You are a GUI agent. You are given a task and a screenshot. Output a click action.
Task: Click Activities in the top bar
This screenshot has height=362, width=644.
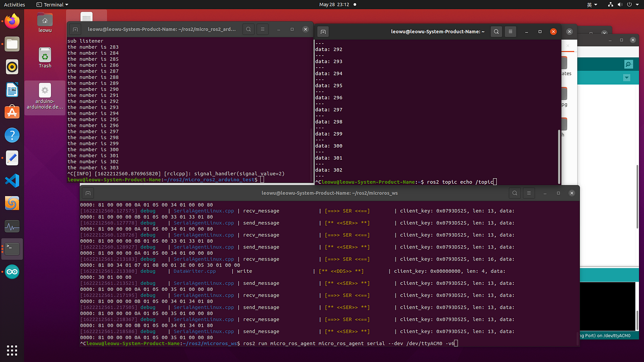point(14,5)
